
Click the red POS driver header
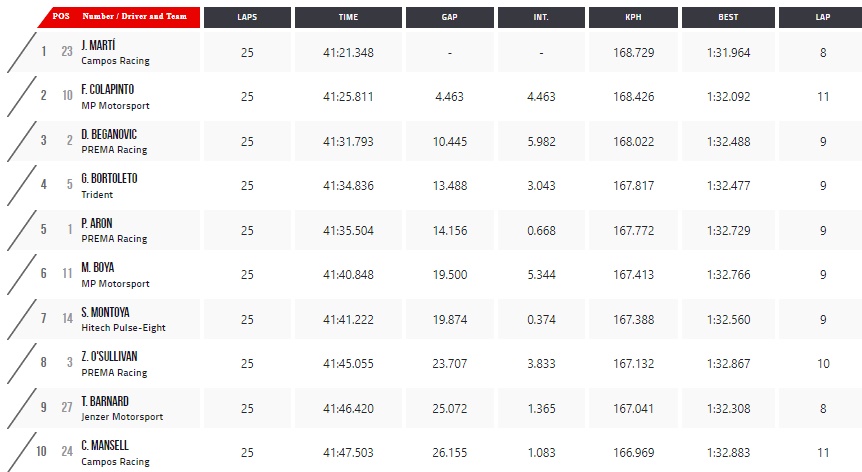point(119,17)
